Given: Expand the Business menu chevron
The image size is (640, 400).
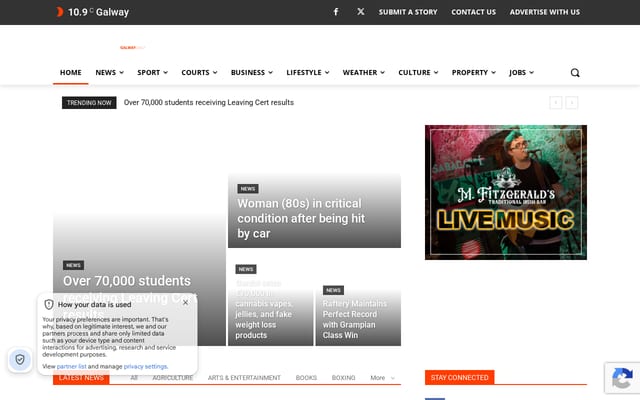Looking at the screenshot, I should [x=270, y=73].
